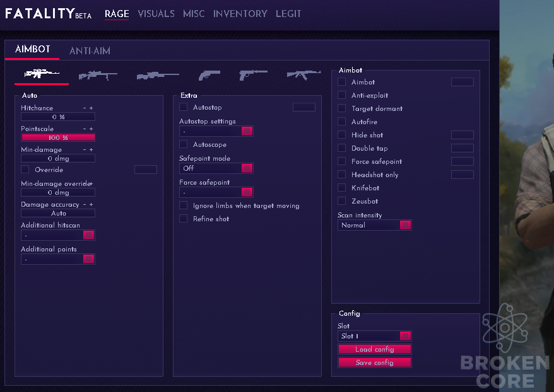Expand the Scan intensity dropdown

coord(375,225)
